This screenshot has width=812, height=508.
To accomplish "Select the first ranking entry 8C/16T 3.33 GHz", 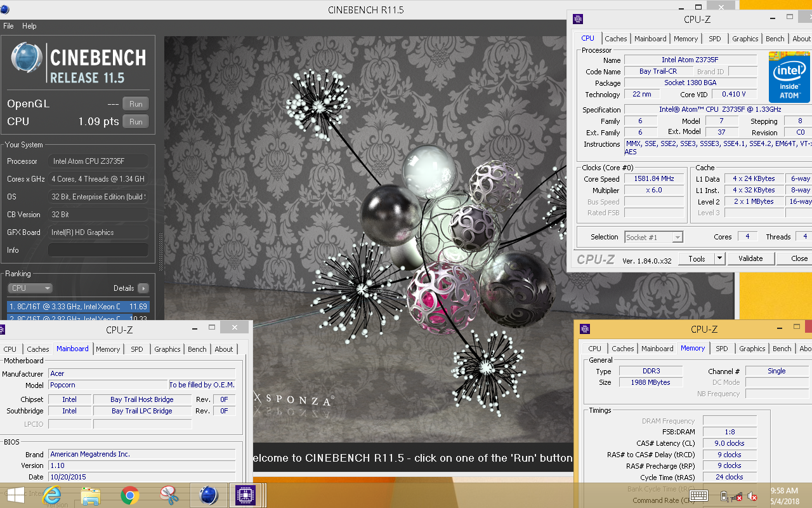I will coord(78,307).
